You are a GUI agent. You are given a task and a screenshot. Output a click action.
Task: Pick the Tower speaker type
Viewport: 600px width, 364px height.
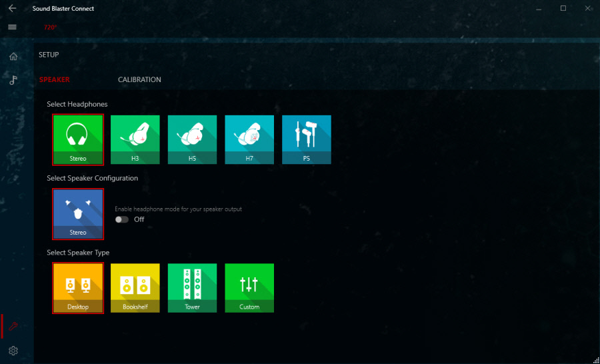tap(192, 287)
